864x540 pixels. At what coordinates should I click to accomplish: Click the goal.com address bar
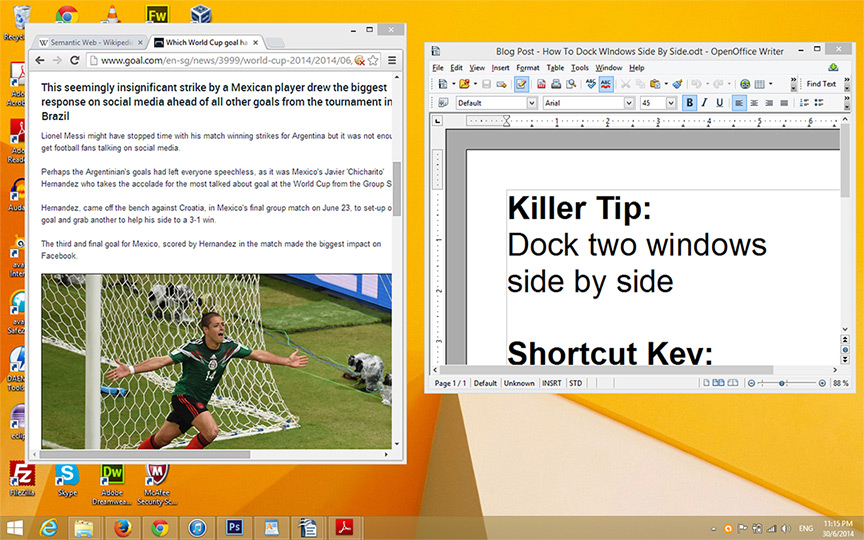coord(226,60)
